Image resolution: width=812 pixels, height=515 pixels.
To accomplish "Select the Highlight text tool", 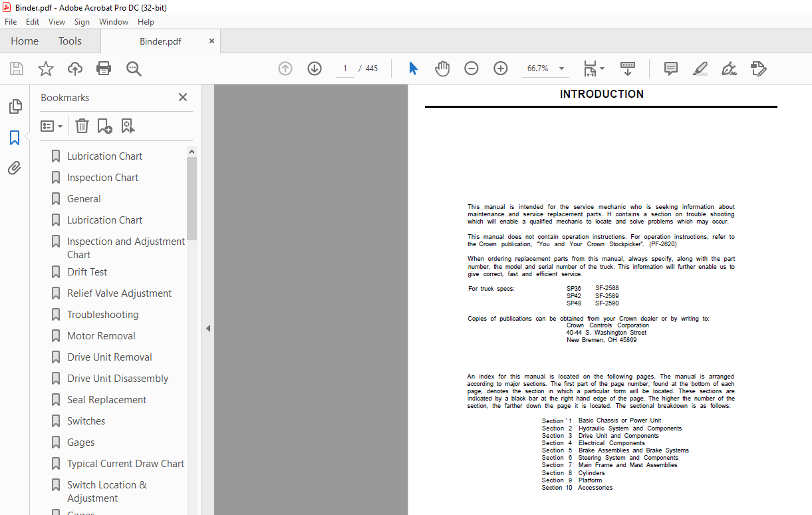I will (x=700, y=69).
